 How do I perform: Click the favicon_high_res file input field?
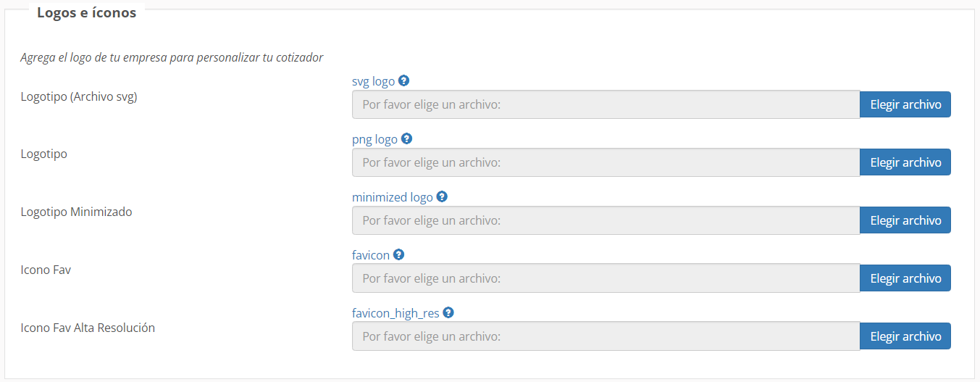coord(606,336)
